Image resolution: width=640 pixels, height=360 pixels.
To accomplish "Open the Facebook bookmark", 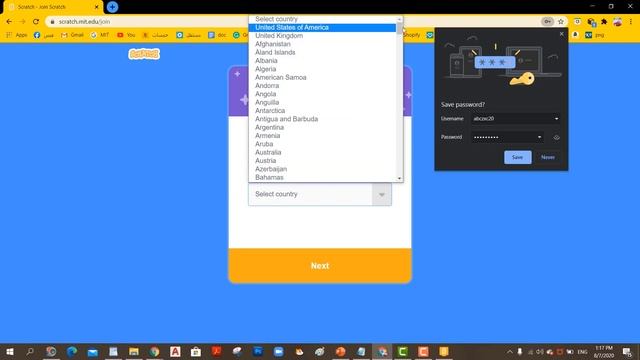I will pyautogui.click(x=44, y=35).
